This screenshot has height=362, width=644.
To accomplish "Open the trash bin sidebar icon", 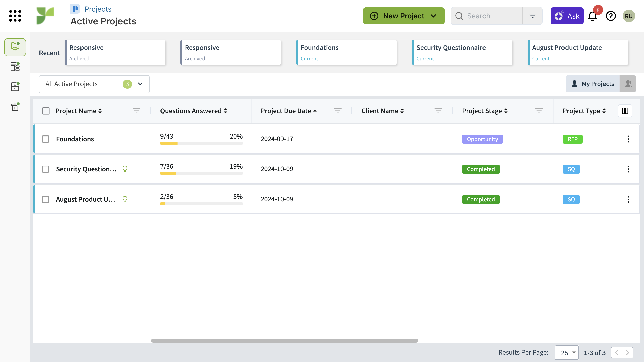I will point(15,107).
